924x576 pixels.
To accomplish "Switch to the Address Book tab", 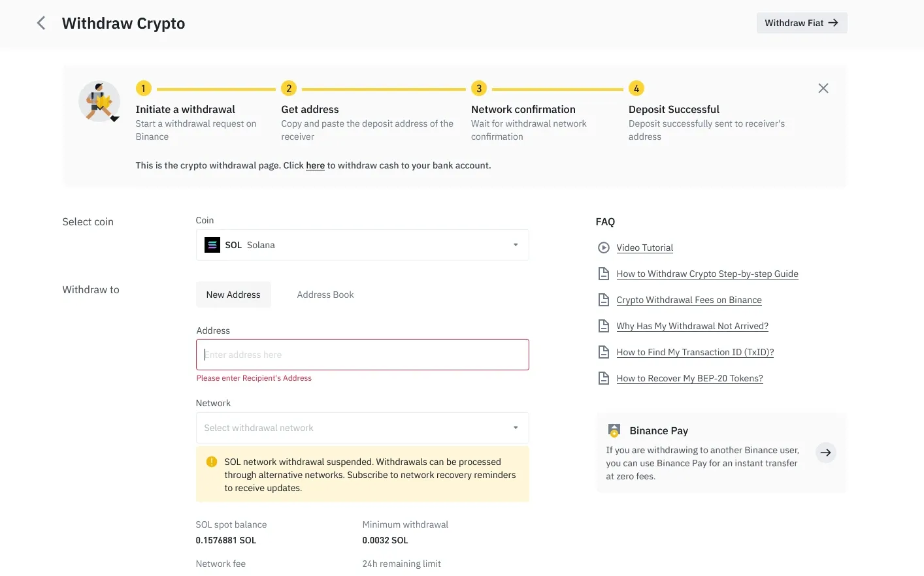I will coord(325,295).
